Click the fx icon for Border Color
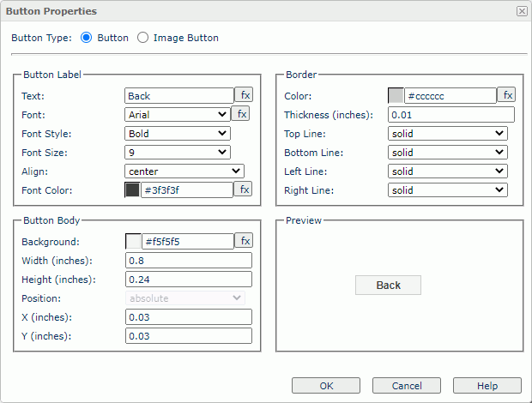The image size is (532, 403). click(x=507, y=95)
